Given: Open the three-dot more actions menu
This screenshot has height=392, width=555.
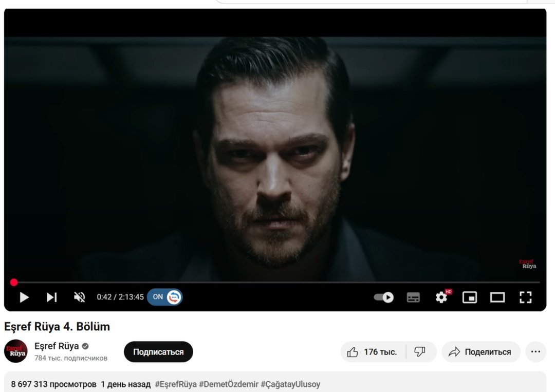Looking at the screenshot, I should tap(536, 352).
